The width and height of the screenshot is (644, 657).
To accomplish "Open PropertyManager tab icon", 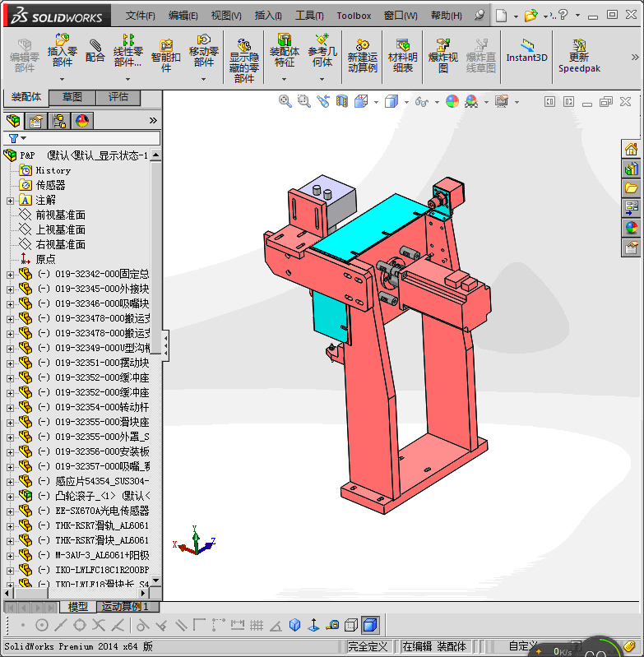I will pos(36,121).
